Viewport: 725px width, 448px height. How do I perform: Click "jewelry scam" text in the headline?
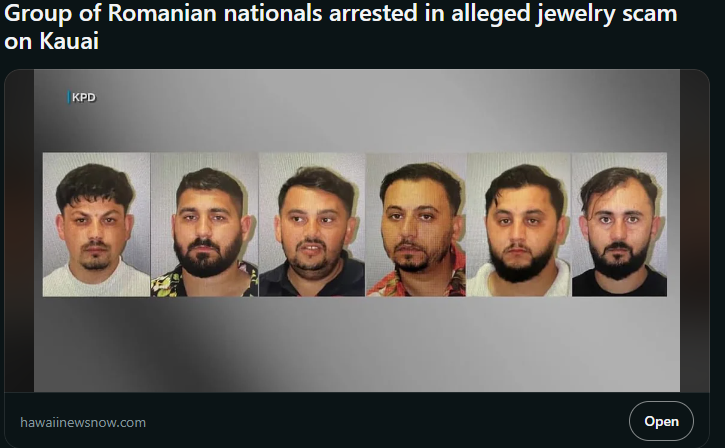[x=607, y=14]
